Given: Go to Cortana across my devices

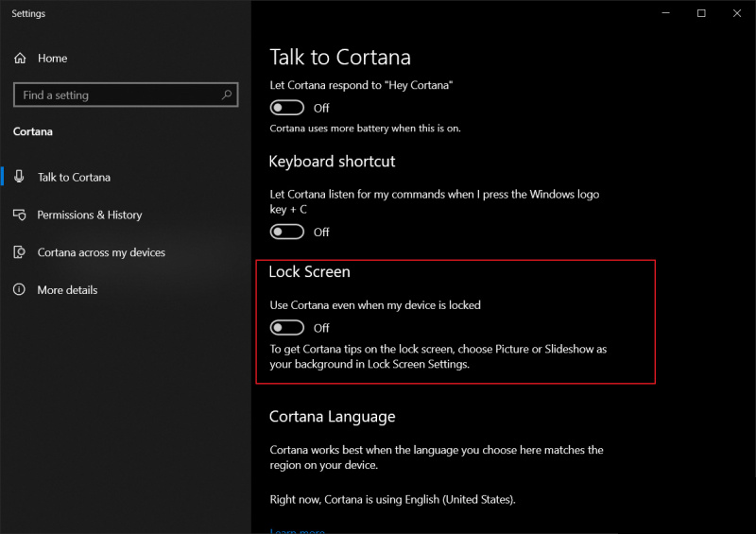Looking at the screenshot, I should 101,252.
